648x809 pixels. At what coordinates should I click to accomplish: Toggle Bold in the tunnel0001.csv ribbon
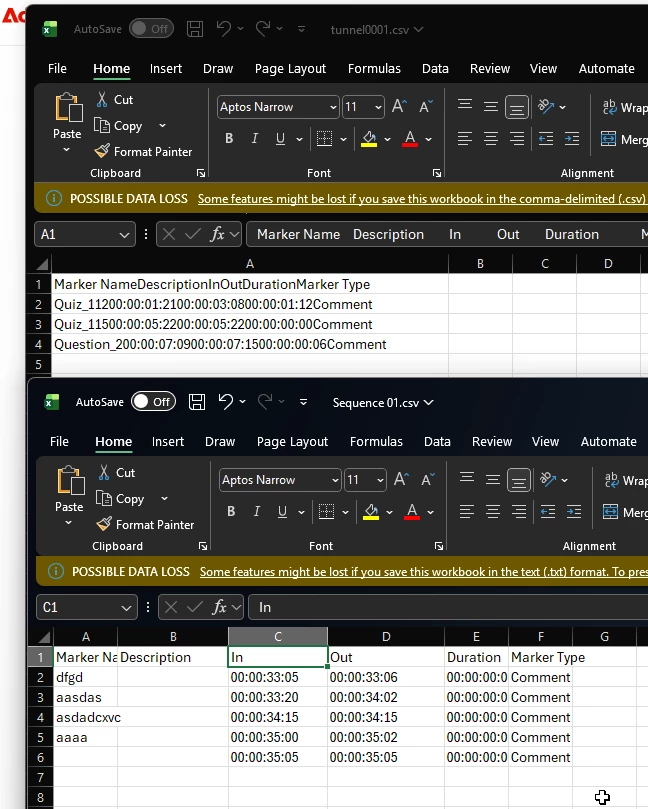[229, 138]
